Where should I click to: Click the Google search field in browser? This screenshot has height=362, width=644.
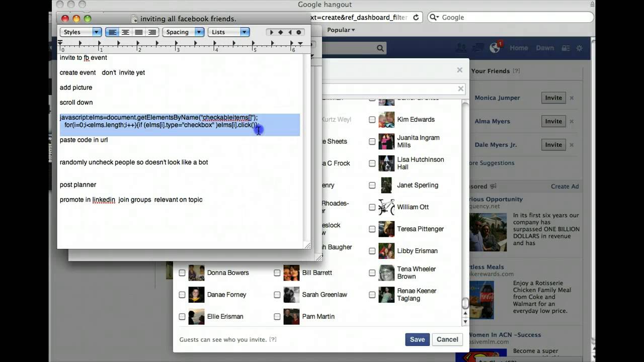[510, 17]
